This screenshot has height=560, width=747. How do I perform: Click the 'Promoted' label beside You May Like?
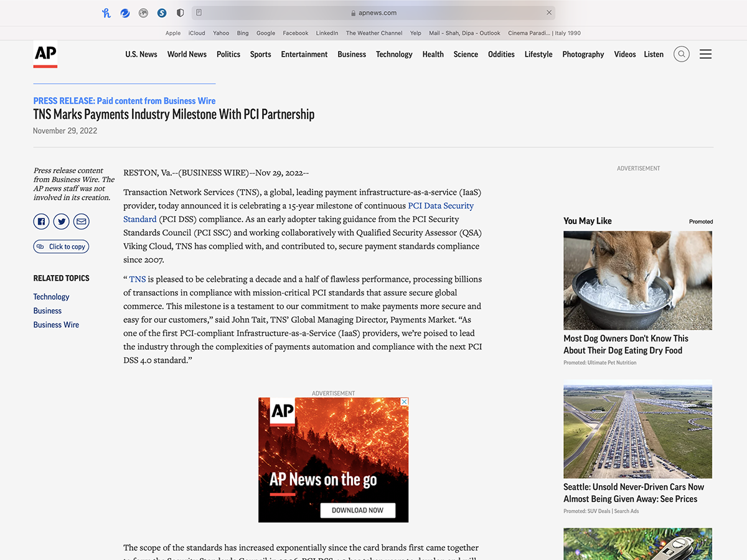pyautogui.click(x=701, y=222)
